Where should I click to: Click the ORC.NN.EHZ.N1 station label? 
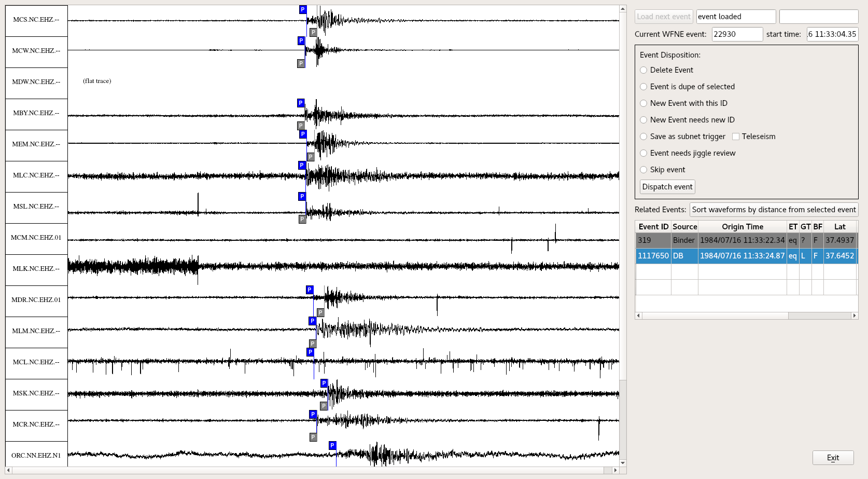coord(36,455)
